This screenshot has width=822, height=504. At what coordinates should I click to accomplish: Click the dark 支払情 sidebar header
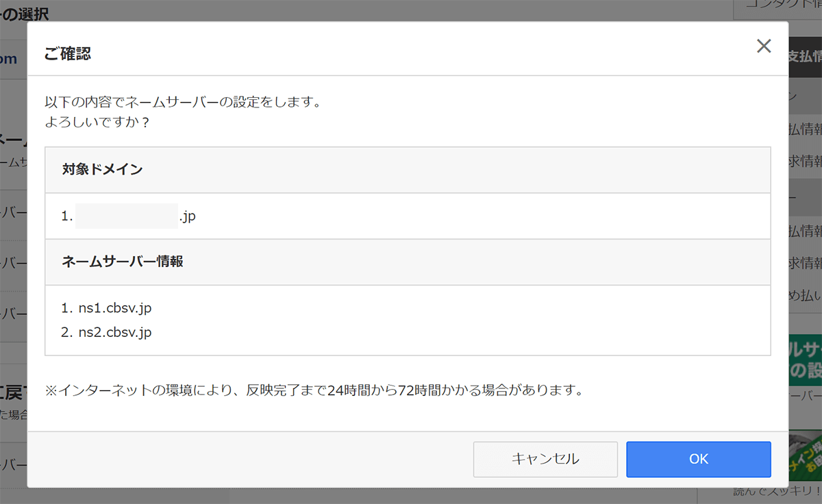click(805, 56)
